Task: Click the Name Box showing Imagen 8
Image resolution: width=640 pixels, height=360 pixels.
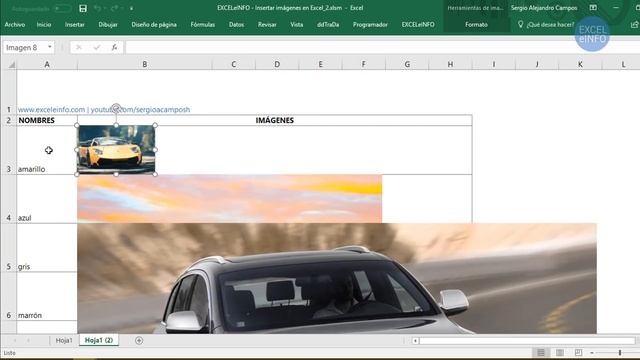Action: 24,47
